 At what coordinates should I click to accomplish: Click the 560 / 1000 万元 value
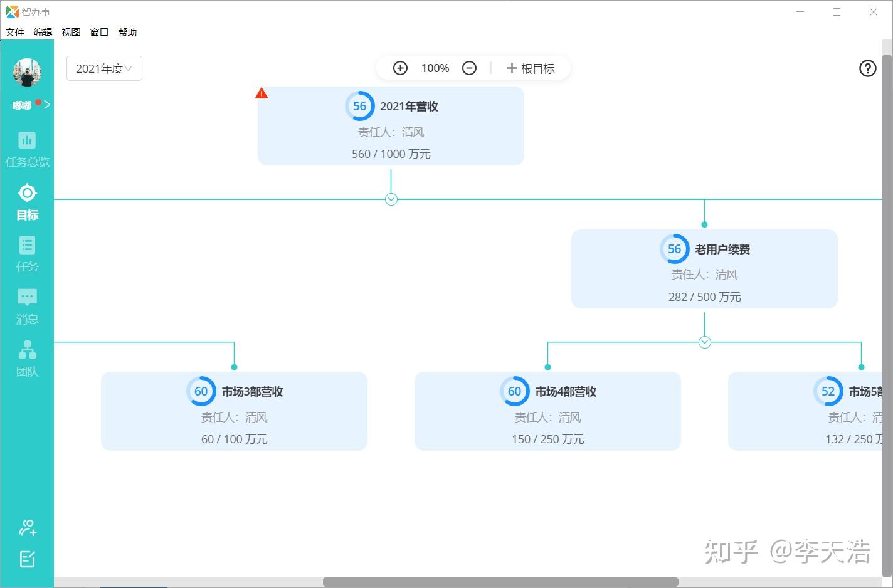pos(391,154)
